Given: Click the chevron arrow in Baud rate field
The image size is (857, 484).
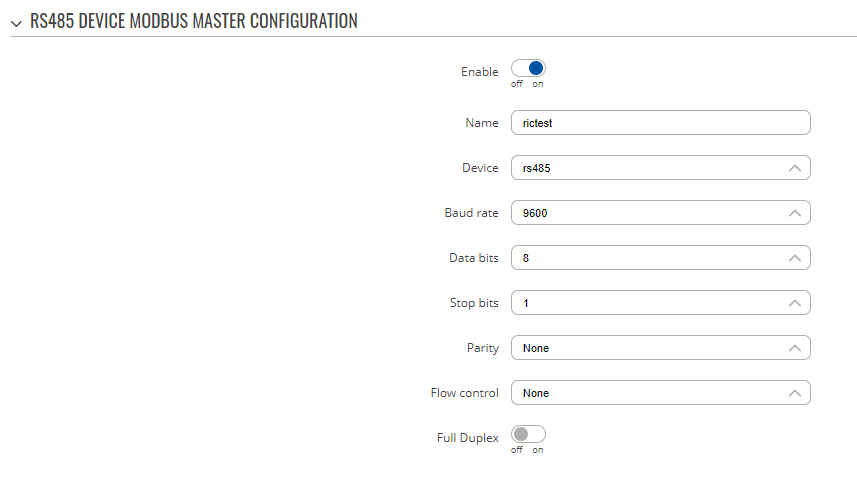Looking at the screenshot, I should click(795, 213).
